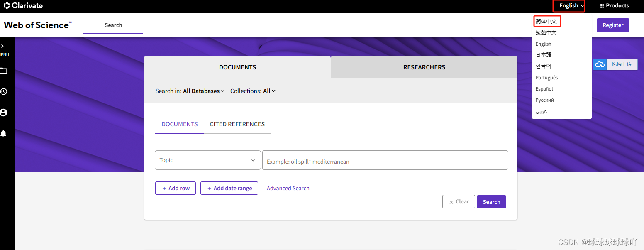Open the folder icon in sidebar
This screenshot has height=250, width=644.
(x=4, y=71)
